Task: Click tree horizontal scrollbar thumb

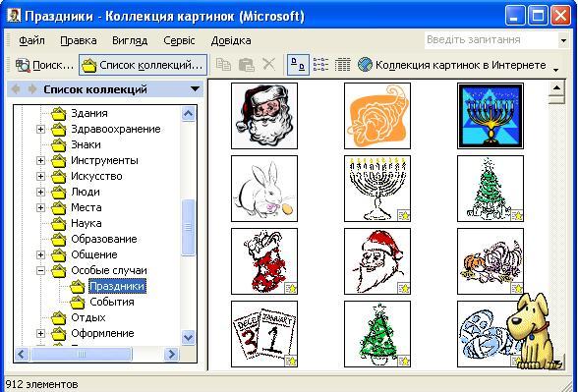Action: pos(81,355)
